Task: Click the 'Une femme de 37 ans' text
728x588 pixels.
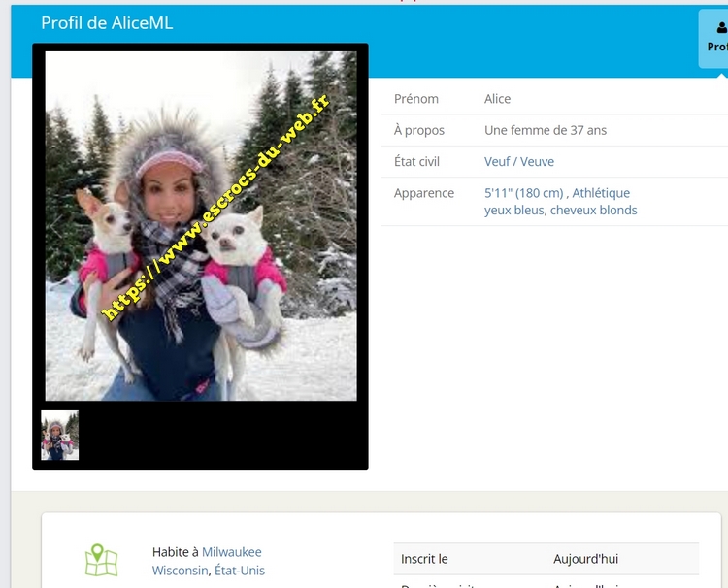Action: click(x=545, y=130)
